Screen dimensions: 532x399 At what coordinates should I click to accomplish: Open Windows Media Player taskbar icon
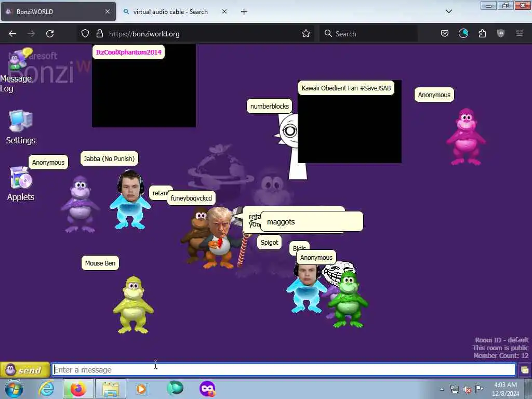tap(141, 389)
